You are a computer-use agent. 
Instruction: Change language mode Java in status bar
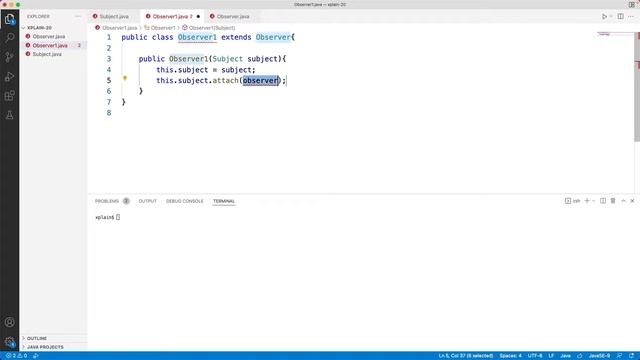[565, 356]
